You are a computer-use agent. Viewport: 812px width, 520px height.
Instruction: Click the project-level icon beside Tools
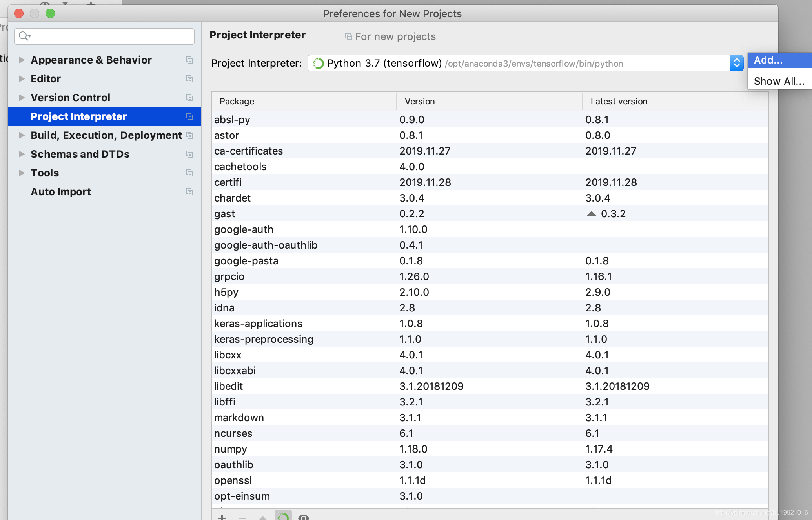(189, 173)
